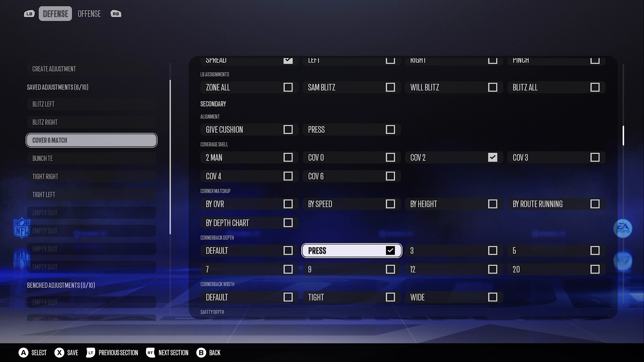Check Press under Alignment

352,130
